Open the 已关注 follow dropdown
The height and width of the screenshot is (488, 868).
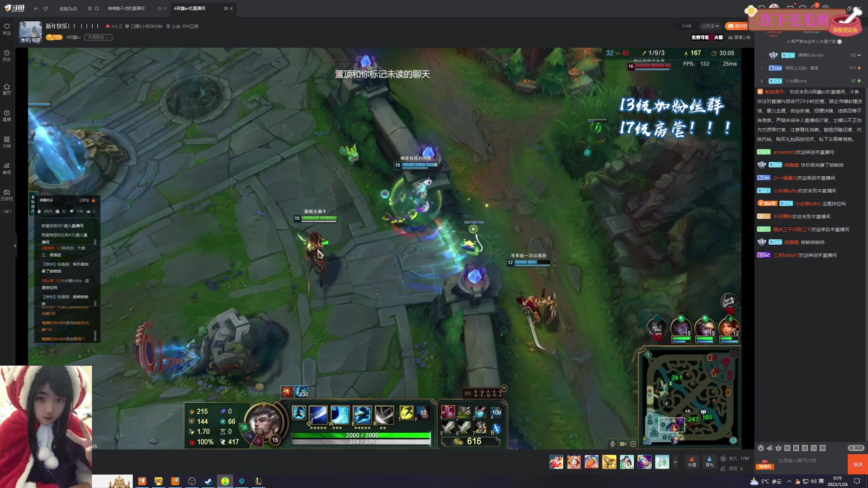point(710,26)
